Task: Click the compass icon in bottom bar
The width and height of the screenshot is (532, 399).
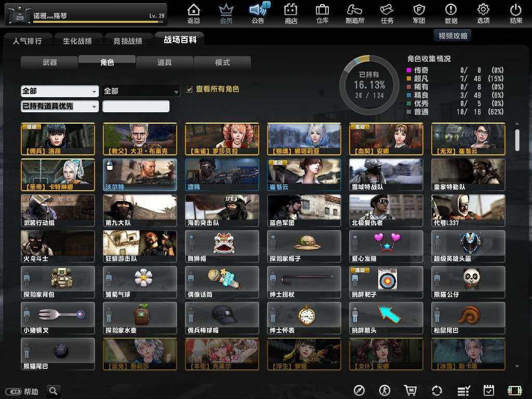Action: click(x=359, y=391)
